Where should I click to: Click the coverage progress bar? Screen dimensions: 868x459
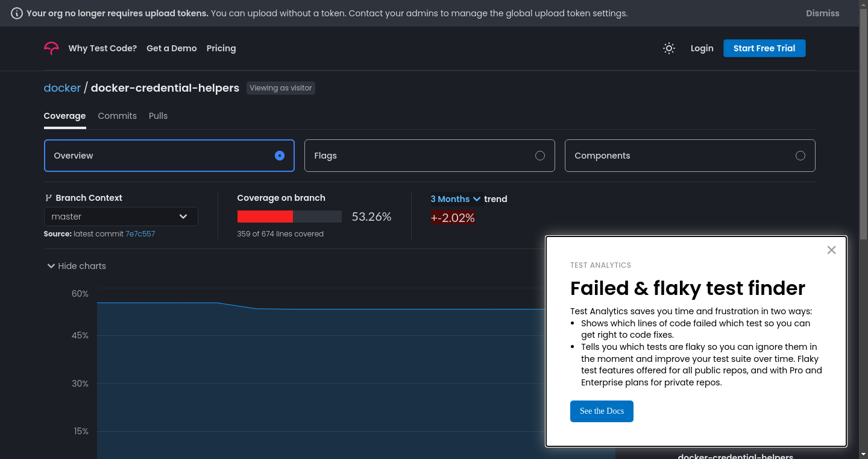tap(289, 217)
